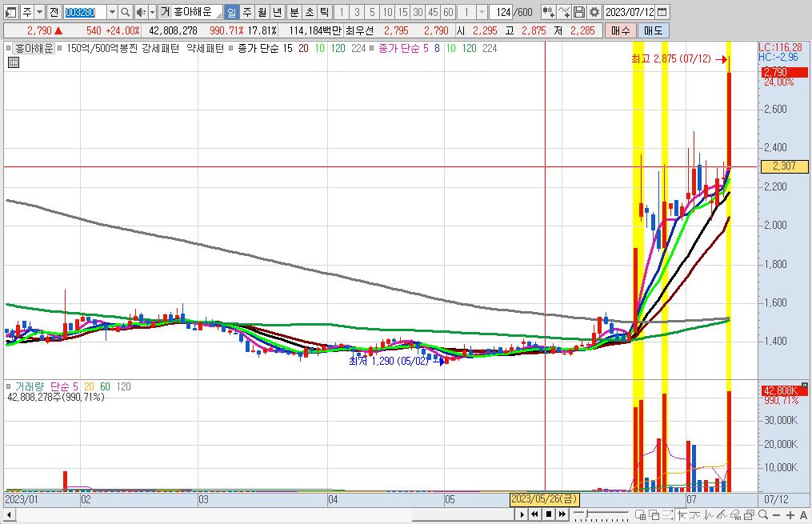Click the 매도 sell button

point(653,30)
